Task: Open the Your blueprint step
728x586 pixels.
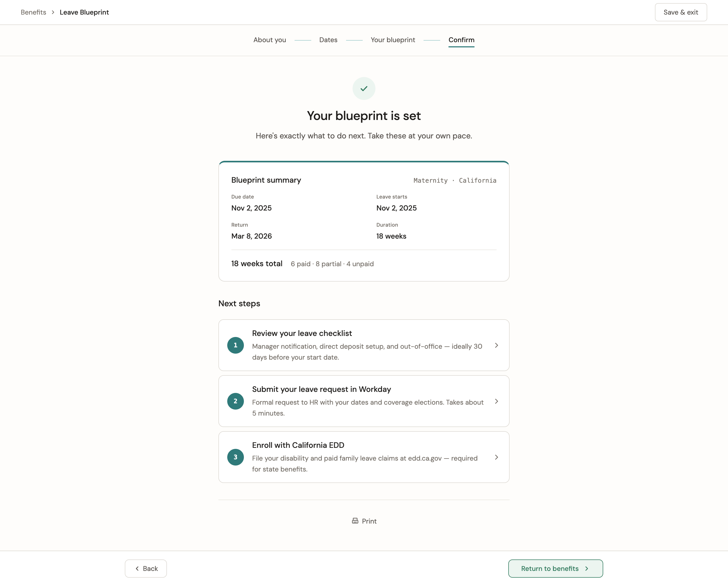Action: tap(393, 40)
